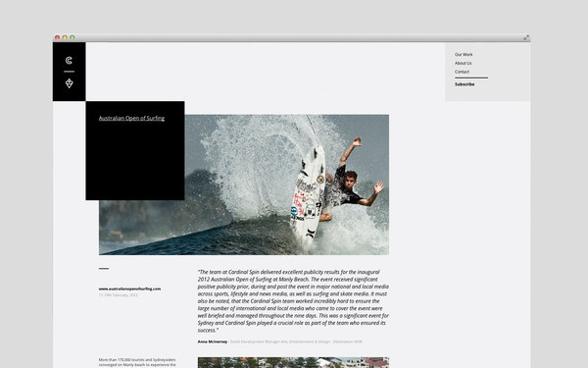Viewport: 588px width, 368px height.
Task: Zoom the window using the green button
Action: [x=72, y=37]
